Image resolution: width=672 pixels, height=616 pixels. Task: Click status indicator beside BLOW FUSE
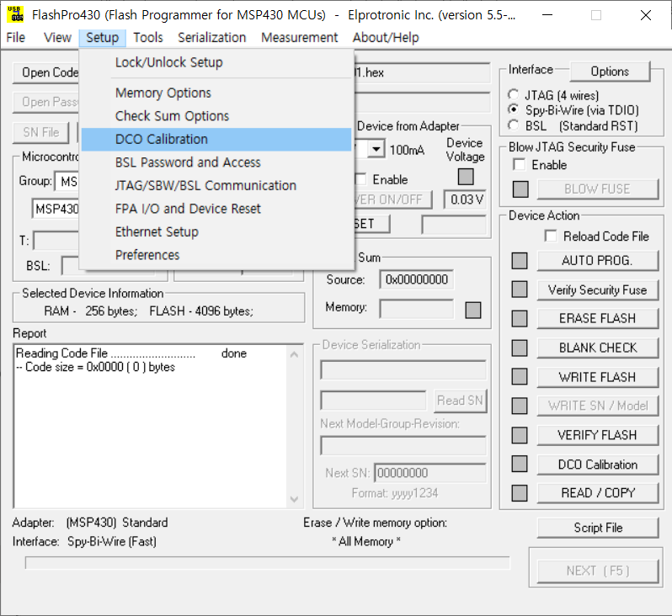pos(520,189)
